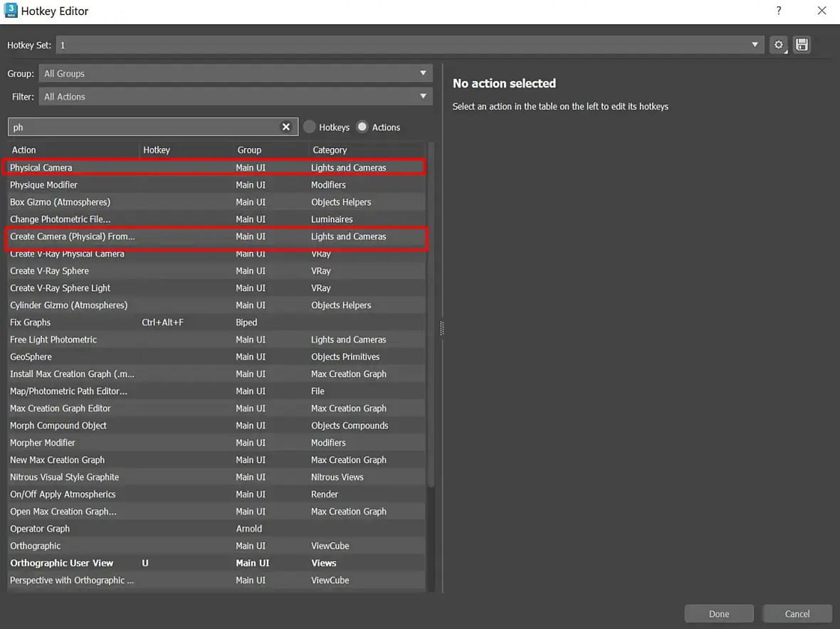This screenshot has width=840, height=629.
Task: Click the Cancel button
Action: 797,613
